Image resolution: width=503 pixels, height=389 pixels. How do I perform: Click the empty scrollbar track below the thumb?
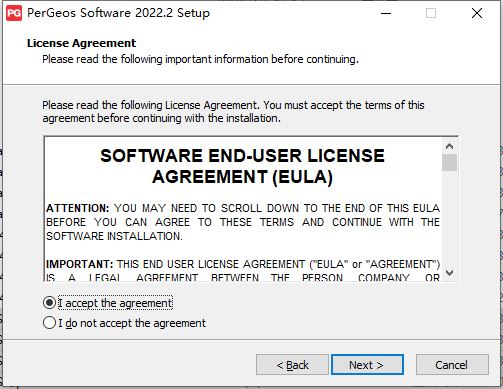449,218
